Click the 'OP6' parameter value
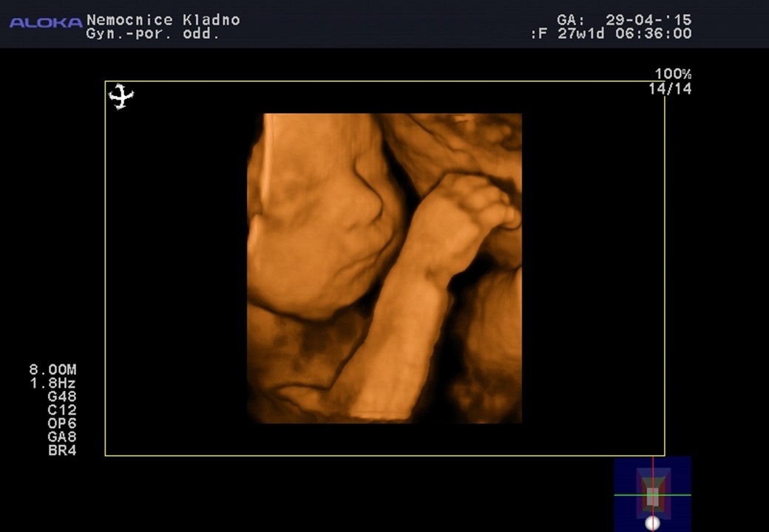Image resolution: width=769 pixels, height=532 pixels. [x=62, y=423]
